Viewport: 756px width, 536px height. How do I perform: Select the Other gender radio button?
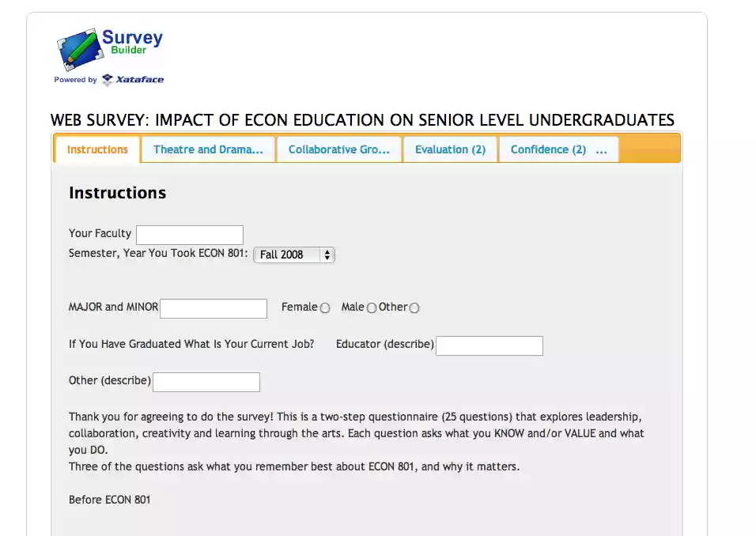414,308
